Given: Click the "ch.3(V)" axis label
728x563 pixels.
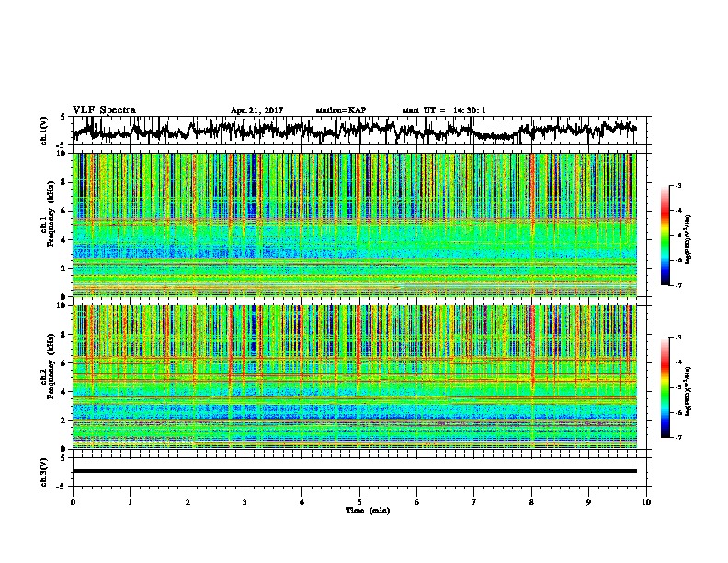Looking at the screenshot, I should [x=44, y=472].
